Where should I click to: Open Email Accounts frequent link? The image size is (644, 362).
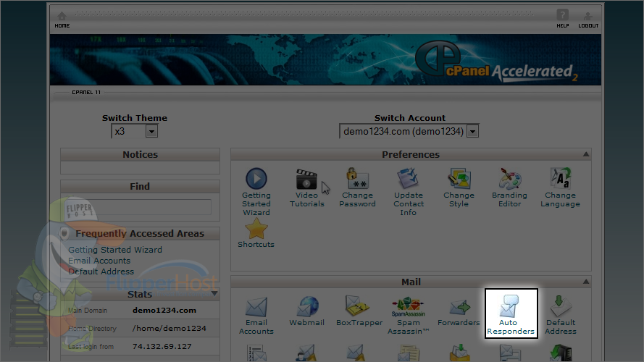pos(99,261)
